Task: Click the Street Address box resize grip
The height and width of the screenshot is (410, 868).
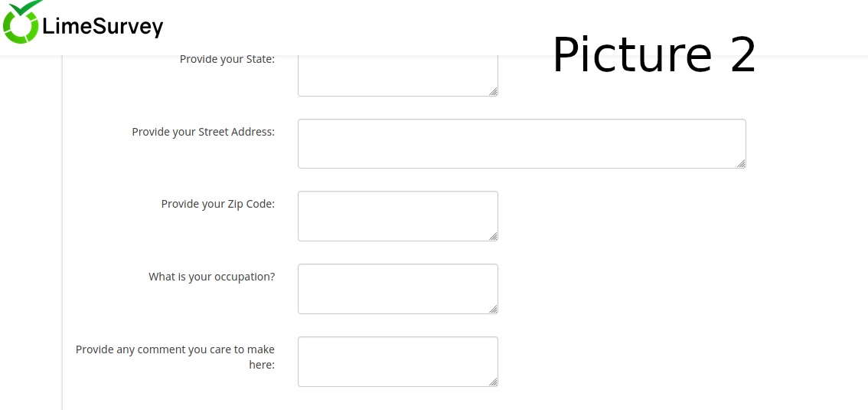Action: pyautogui.click(x=741, y=163)
